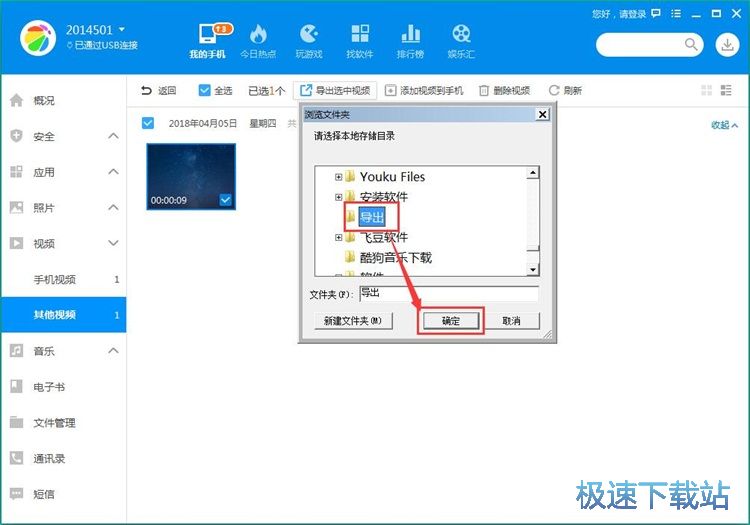
Task: Click 收起 to collapse the date group
Action: click(724, 125)
